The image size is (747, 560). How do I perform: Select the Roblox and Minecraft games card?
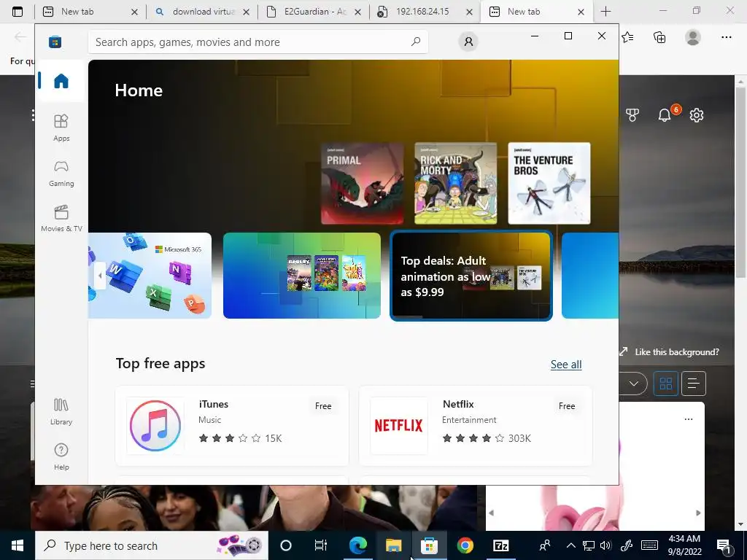coord(301,275)
